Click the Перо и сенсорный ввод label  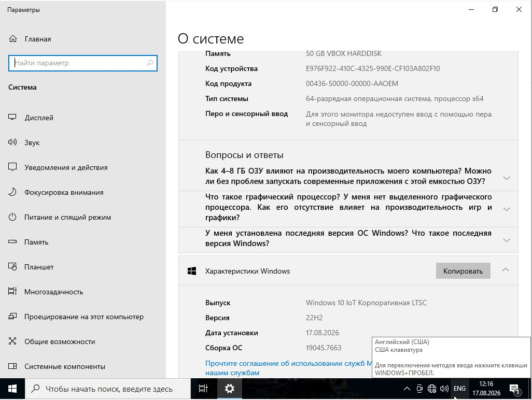coord(246,114)
